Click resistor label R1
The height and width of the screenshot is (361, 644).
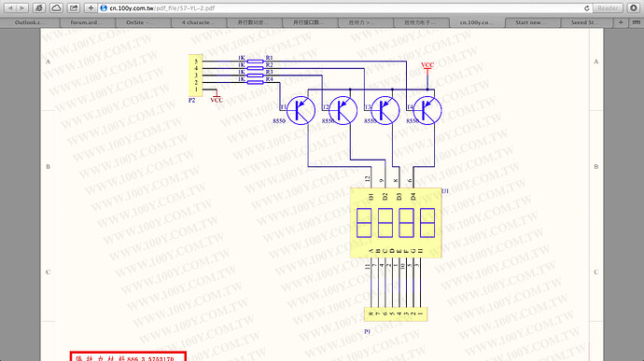269,58
